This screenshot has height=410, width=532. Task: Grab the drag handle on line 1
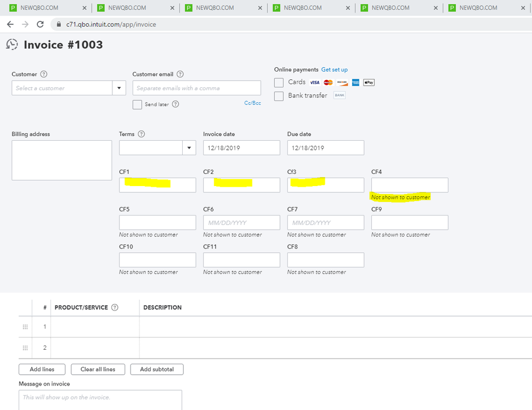coord(25,326)
